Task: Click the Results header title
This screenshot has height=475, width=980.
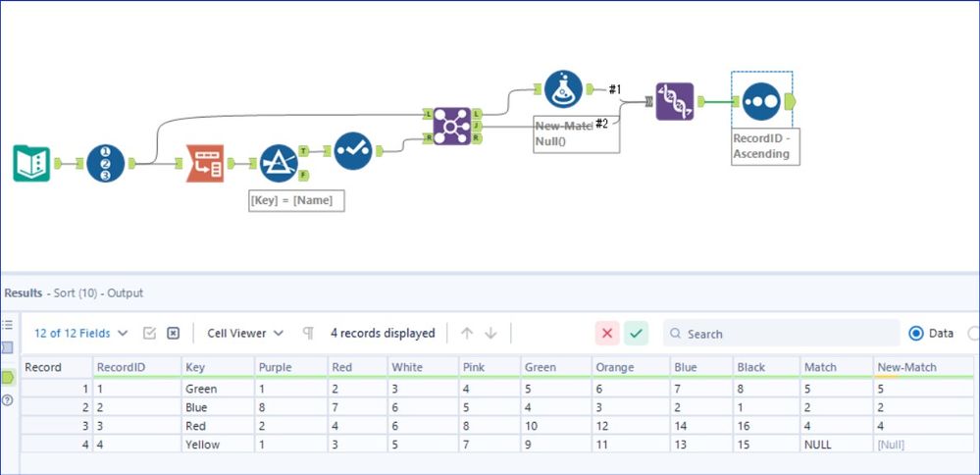Action: pyautogui.click(x=24, y=292)
